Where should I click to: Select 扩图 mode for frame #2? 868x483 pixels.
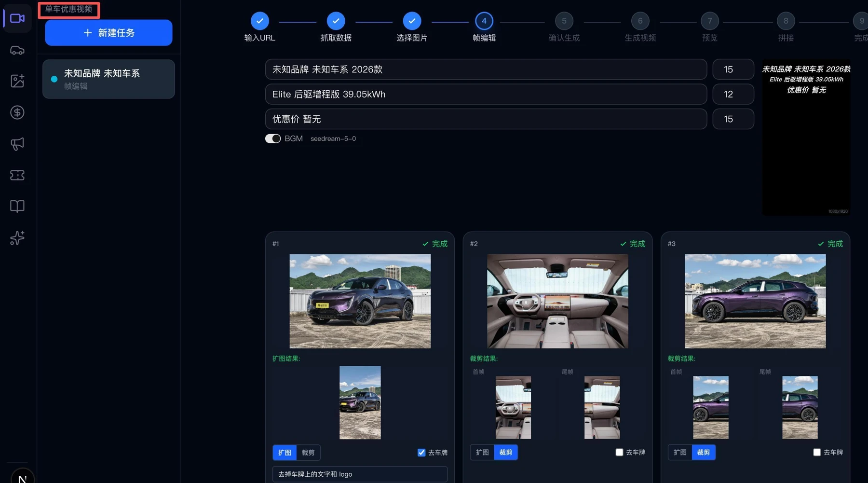pos(482,453)
